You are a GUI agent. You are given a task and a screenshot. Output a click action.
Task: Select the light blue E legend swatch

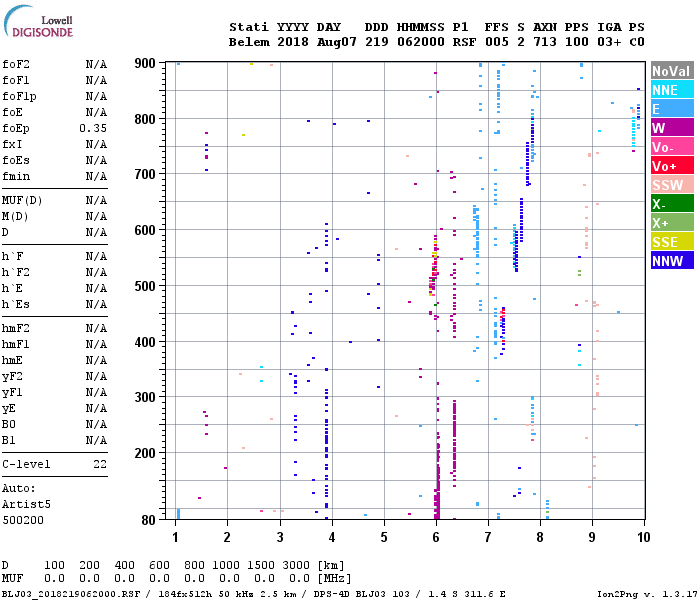click(672, 109)
